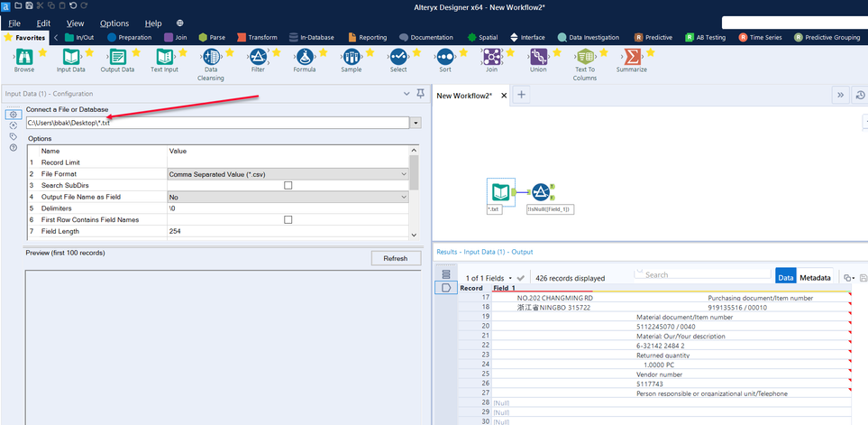
Task: Unfavorite the Browse tool star
Action: click(x=42, y=52)
